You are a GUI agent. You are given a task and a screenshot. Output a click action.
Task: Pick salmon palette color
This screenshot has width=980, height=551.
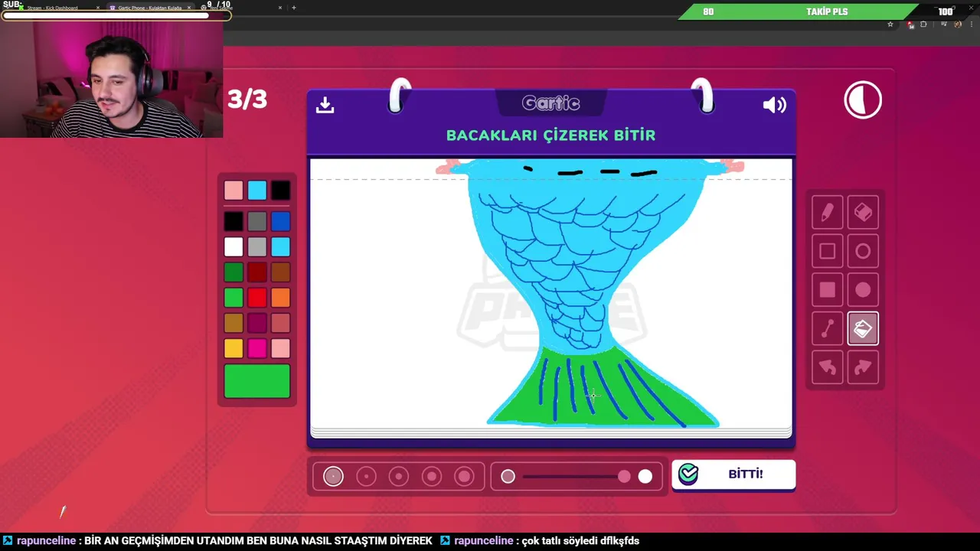point(280,323)
